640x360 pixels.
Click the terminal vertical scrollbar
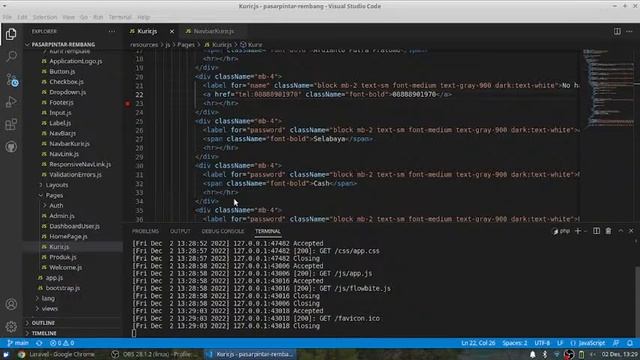[638, 300]
